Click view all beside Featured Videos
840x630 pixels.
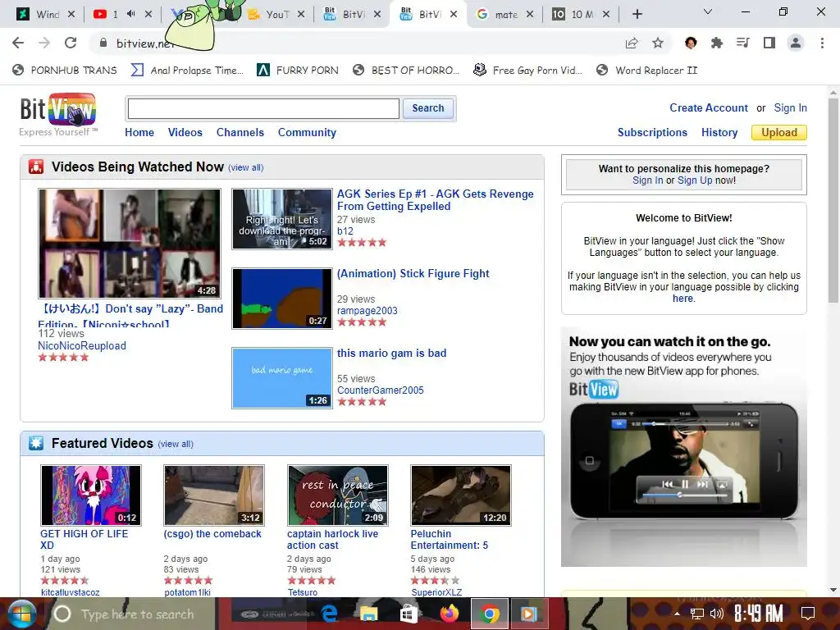176,444
